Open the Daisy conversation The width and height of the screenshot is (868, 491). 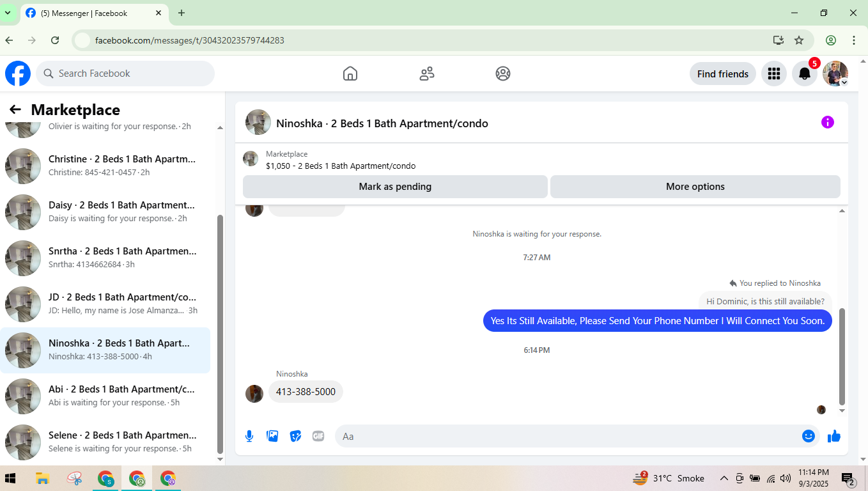tap(105, 212)
